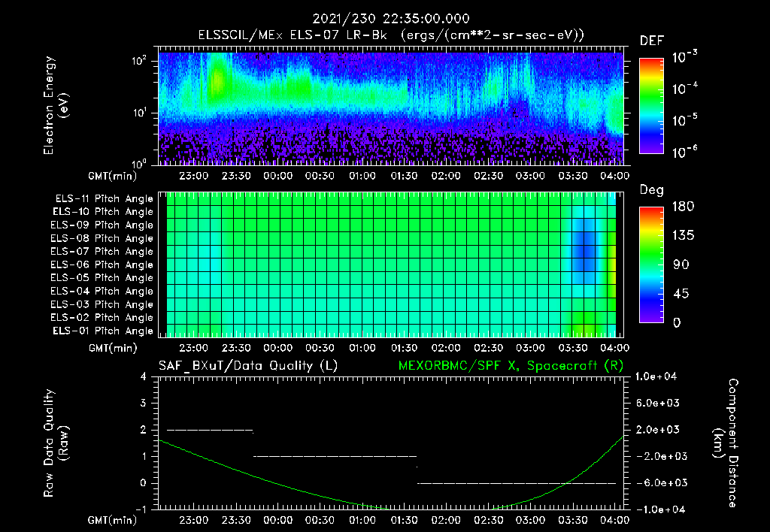
Task: Select the 'ELS-01 Pitch Angle' row label
Action: click(103, 331)
